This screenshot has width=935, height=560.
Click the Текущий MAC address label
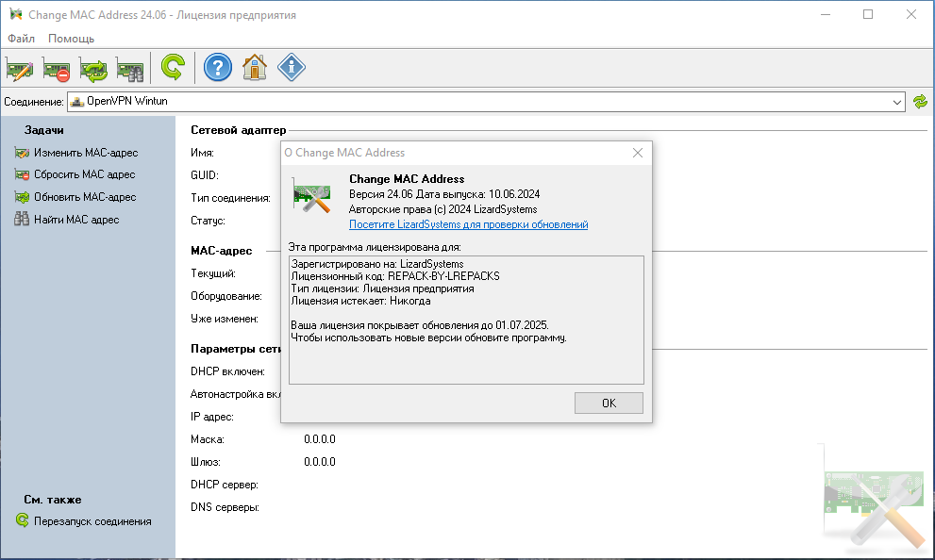[213, 274]
